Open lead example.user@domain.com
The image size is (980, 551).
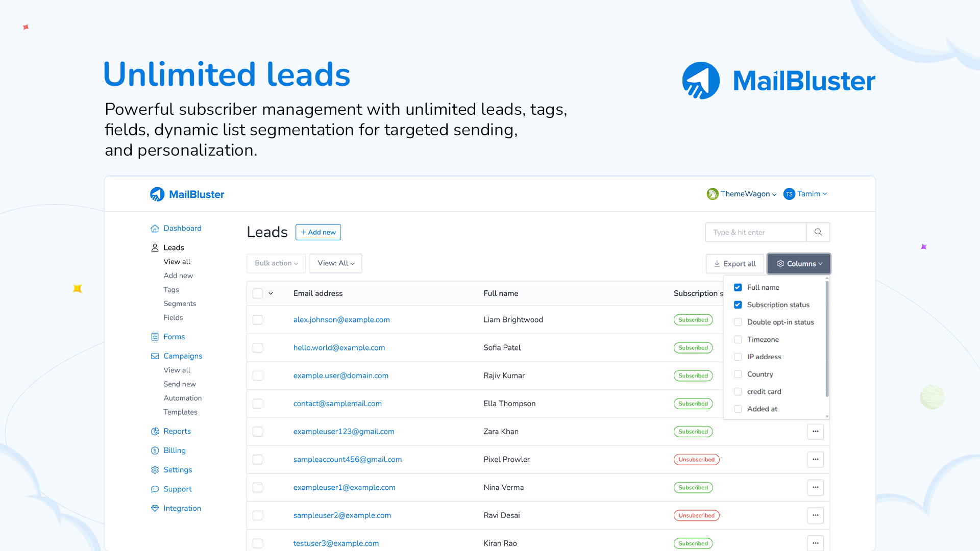pyautogui.click(x=341, y=375)
